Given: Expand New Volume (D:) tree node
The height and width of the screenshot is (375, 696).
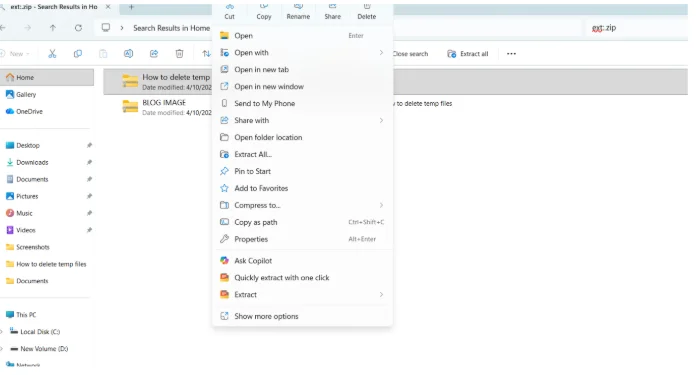Looking at the screenshot, I should [x=2, y=348].
